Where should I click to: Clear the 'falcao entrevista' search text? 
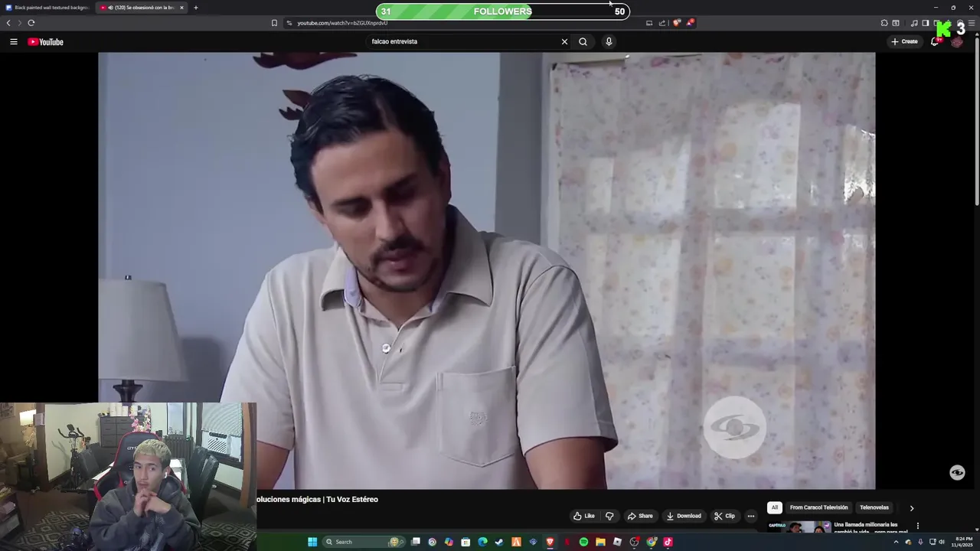[564, 41]
